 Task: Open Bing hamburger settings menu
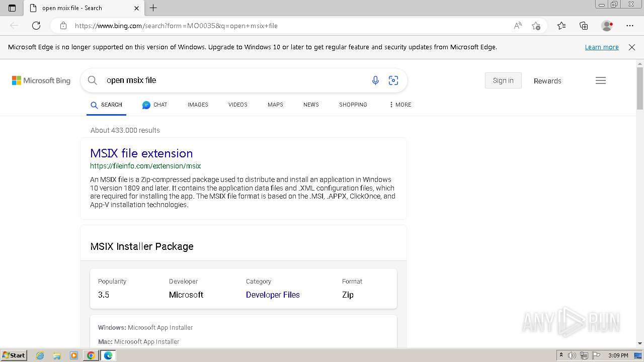(x=601, y=80)
